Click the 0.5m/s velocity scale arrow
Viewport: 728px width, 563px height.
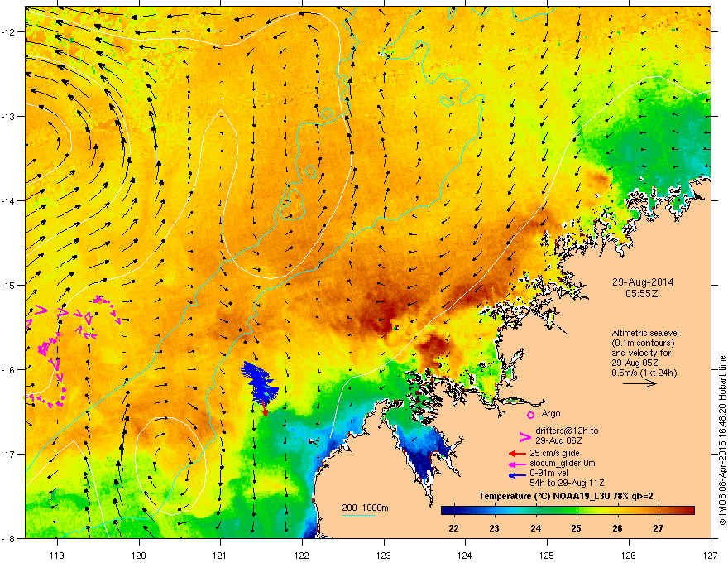639,383
